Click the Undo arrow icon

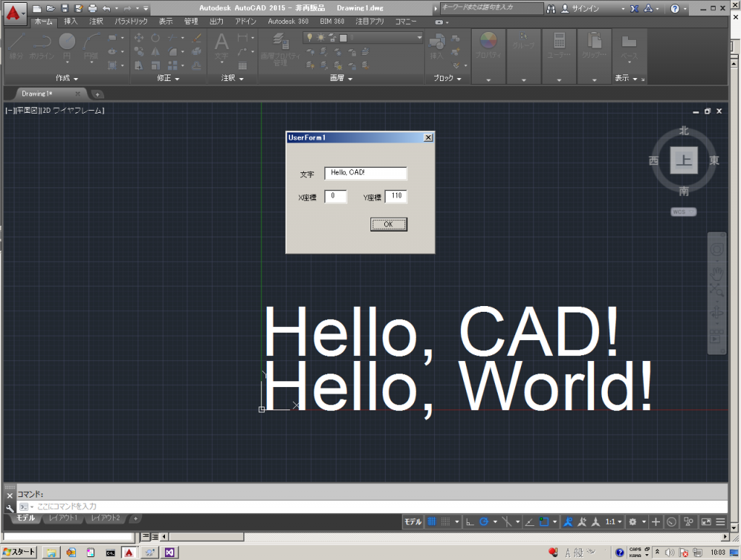[x=107, y=9]
